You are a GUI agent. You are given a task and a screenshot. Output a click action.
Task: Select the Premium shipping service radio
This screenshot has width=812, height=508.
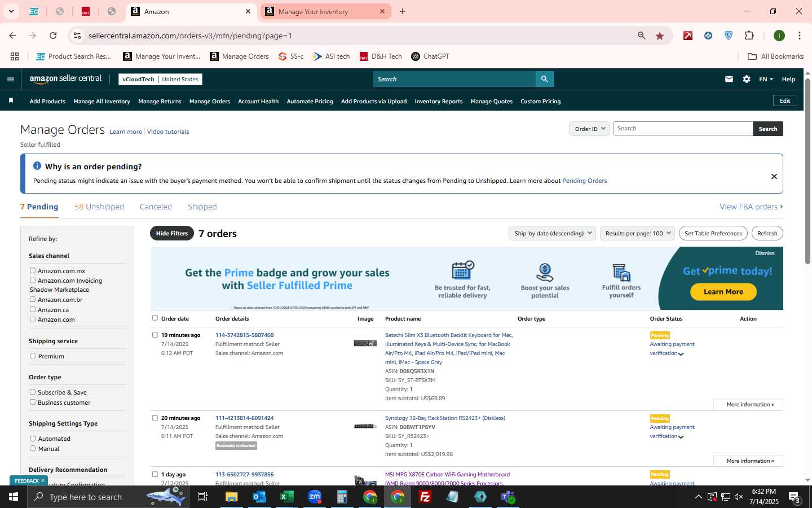pyautogui.click(x=33, y=356)
